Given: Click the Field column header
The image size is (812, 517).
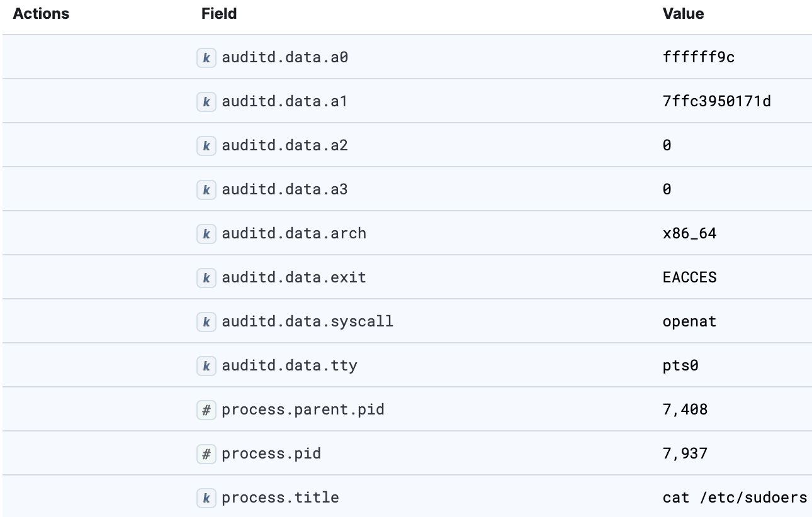Looking at the screenshot, I should point(218,14).
